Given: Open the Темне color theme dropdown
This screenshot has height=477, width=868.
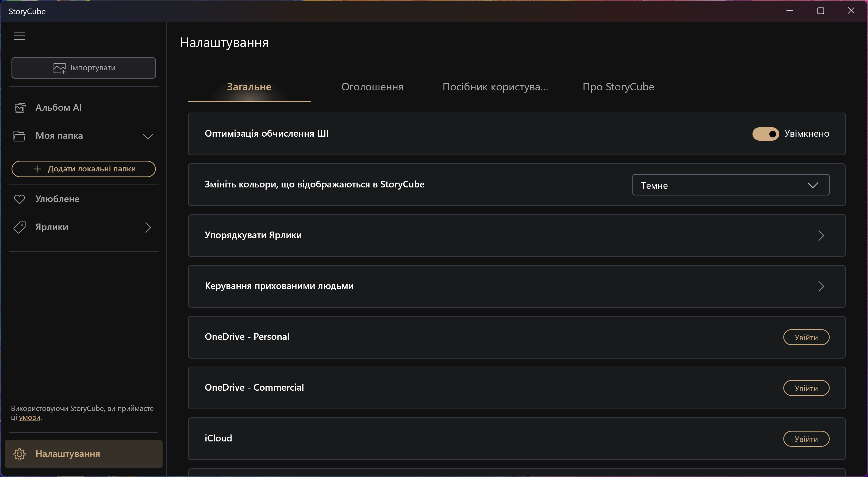Looking at the screenshot, I should (x=731, y=185).
